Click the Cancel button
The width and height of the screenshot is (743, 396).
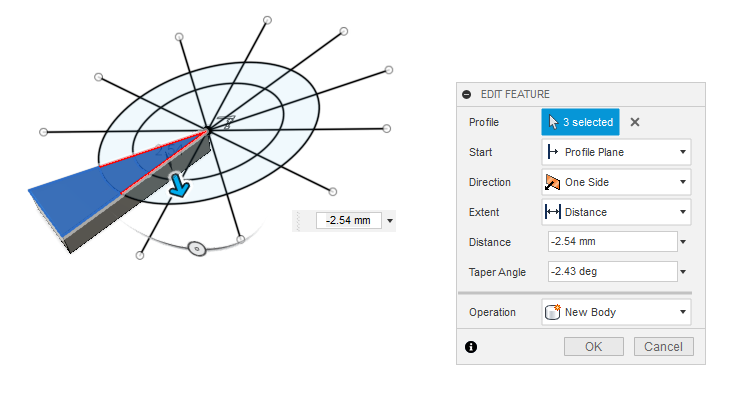[x=663, y=347]
